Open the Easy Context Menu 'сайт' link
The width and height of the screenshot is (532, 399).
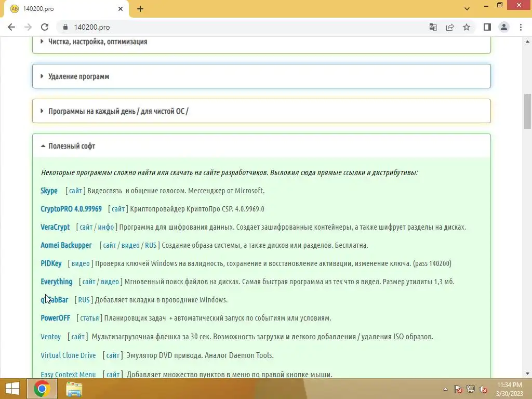[113, 374]
